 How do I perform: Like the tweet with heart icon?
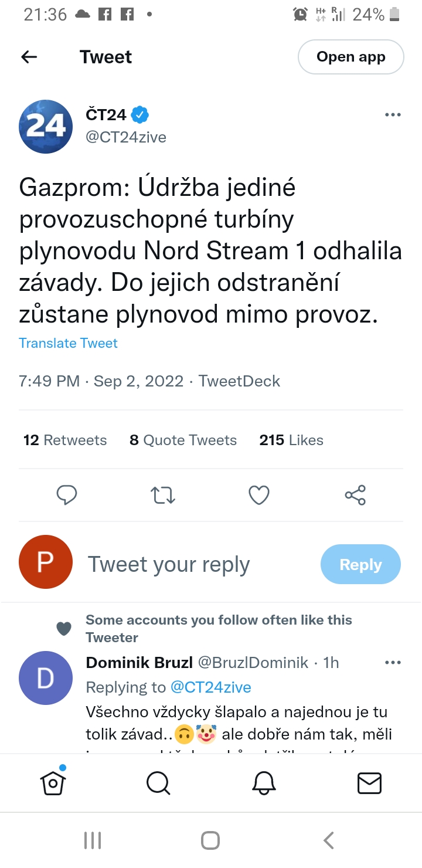259,495
